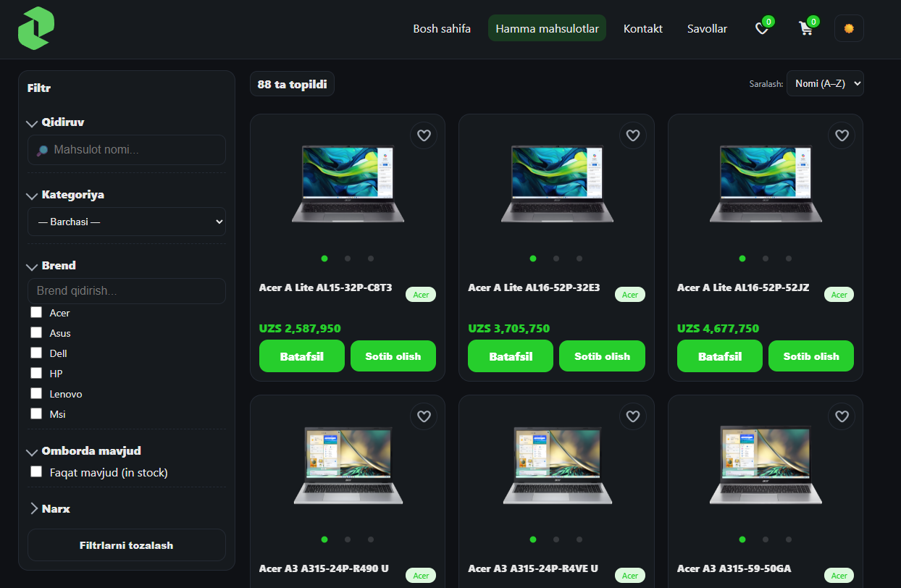Click Acer brand badge on AL16-52P-52JZ card
The image size is (901, 588).
[x=839, y=295]
